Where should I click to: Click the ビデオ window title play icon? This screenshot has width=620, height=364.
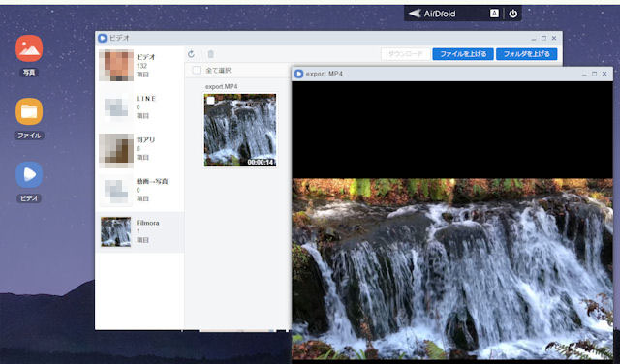click(x=103, y=38)
